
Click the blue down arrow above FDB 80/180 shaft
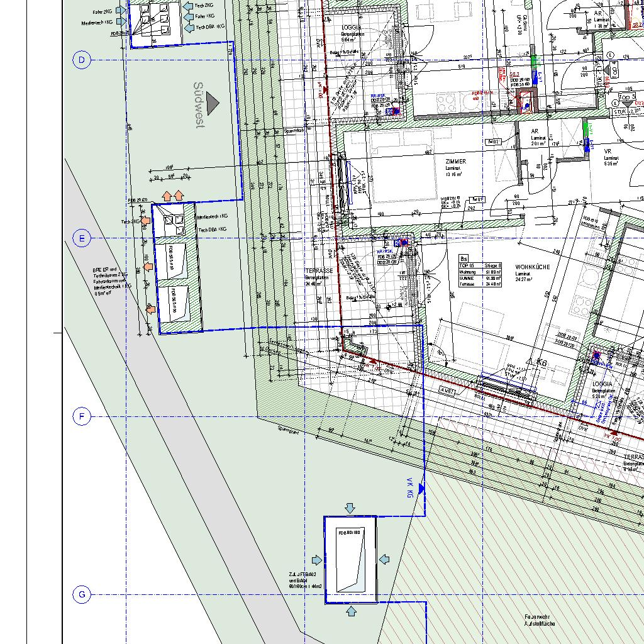pyautogui.click(x=350, y=508)
